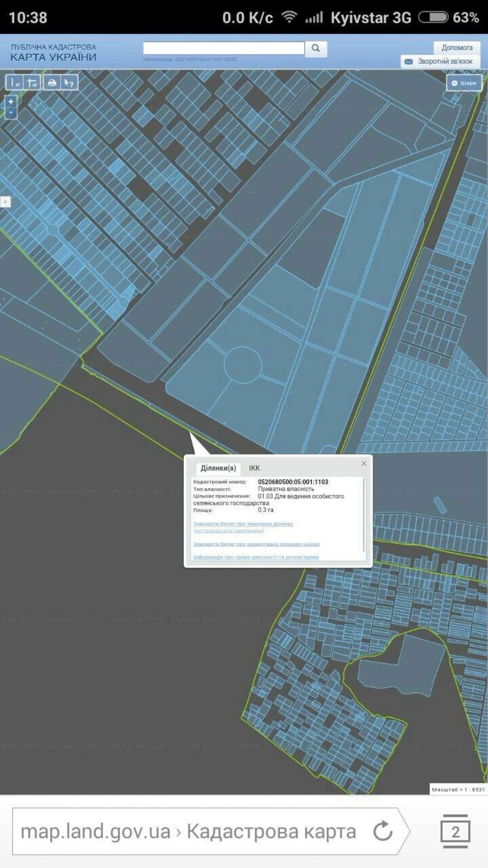The height and width of the screenshot is (868, 488).
Task: Zoom in with the plus button
Action: [x=10, y=101]
